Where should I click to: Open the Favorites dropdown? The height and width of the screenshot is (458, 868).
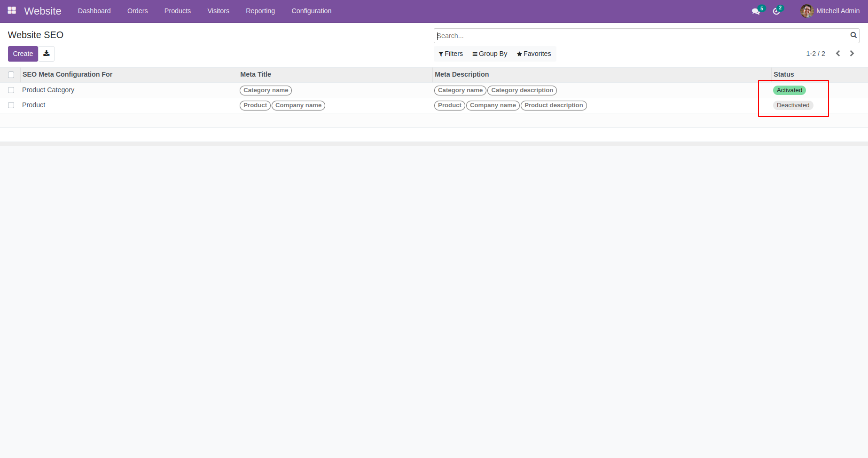534,54
